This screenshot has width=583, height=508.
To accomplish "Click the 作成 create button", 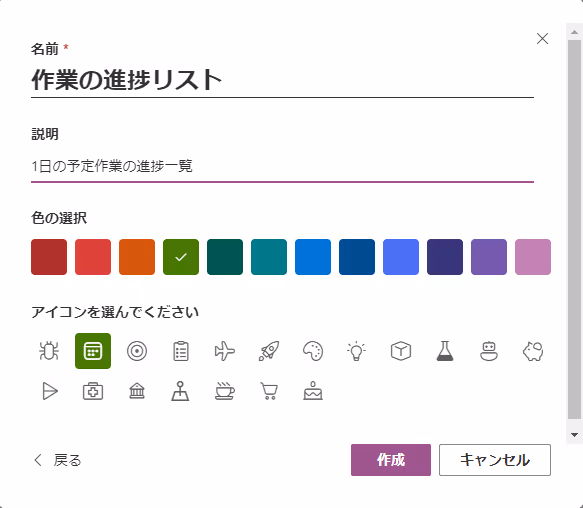I will (391, 460).
